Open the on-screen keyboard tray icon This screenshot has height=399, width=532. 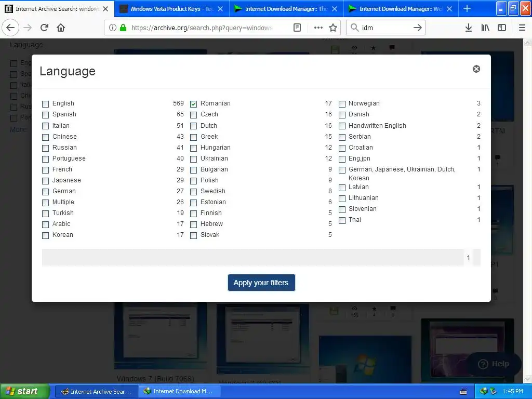click(x=463, y=392)
